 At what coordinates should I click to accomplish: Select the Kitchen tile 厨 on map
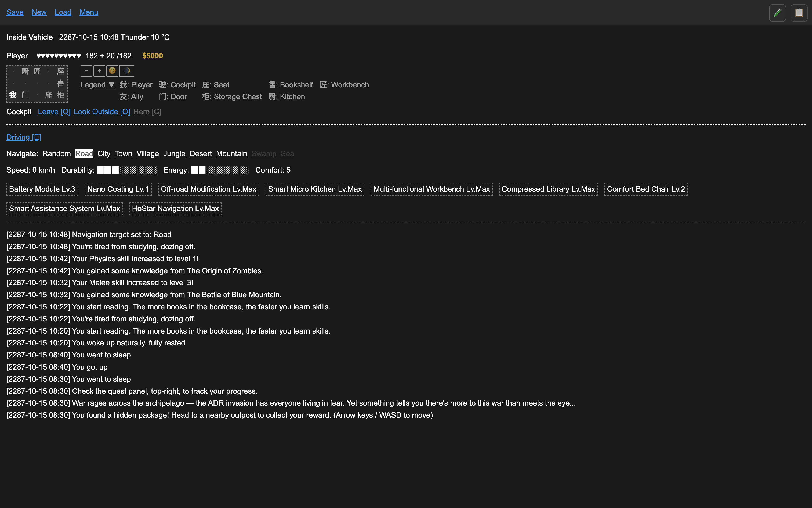[25, 71]
